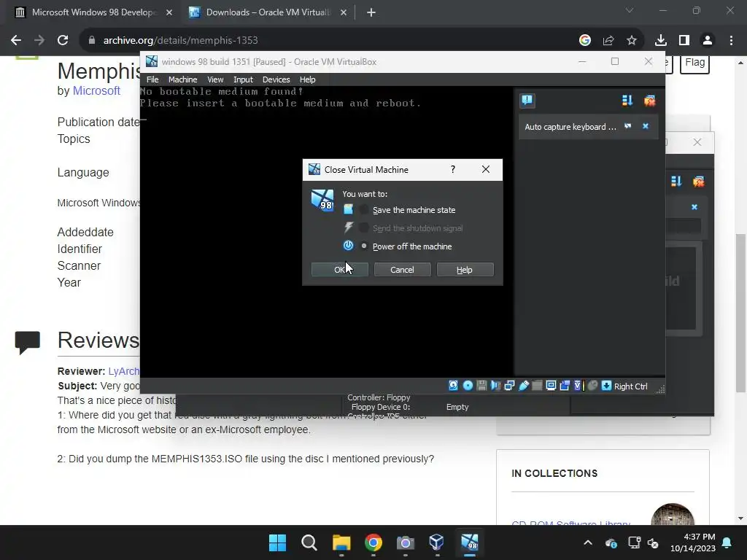The image size is (747, 560).
Task: Open the File menu in VirtualBox
Action: pyautogui.click(x=152, y=79)
